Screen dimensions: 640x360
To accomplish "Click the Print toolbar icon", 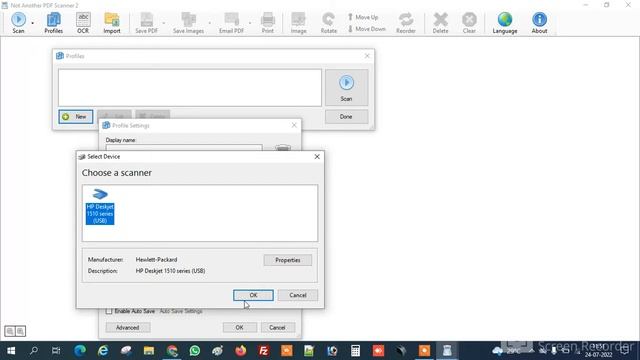I will (268, 22).
